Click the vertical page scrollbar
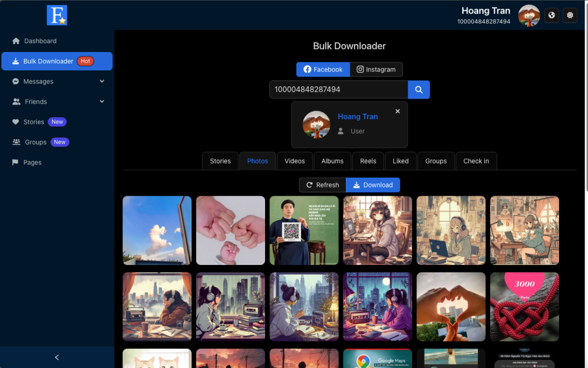Screen dimensions: 588x368 point(586,98)
